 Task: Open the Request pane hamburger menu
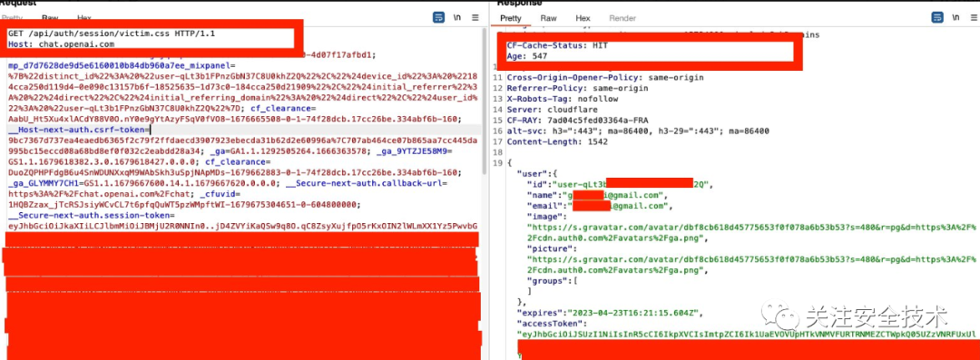pyautogui.click(x=475, y=18)
